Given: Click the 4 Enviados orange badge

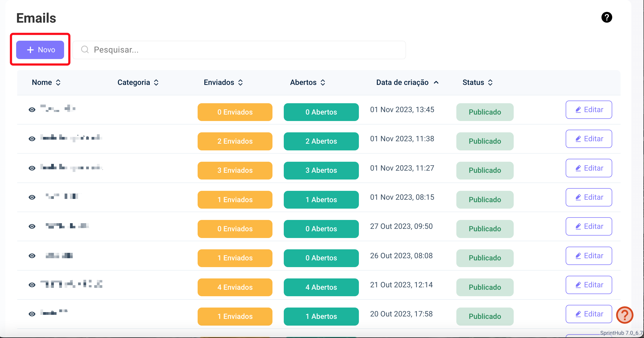Looking at the screenshot, I should pyautogui.click(x=235, y=287).
